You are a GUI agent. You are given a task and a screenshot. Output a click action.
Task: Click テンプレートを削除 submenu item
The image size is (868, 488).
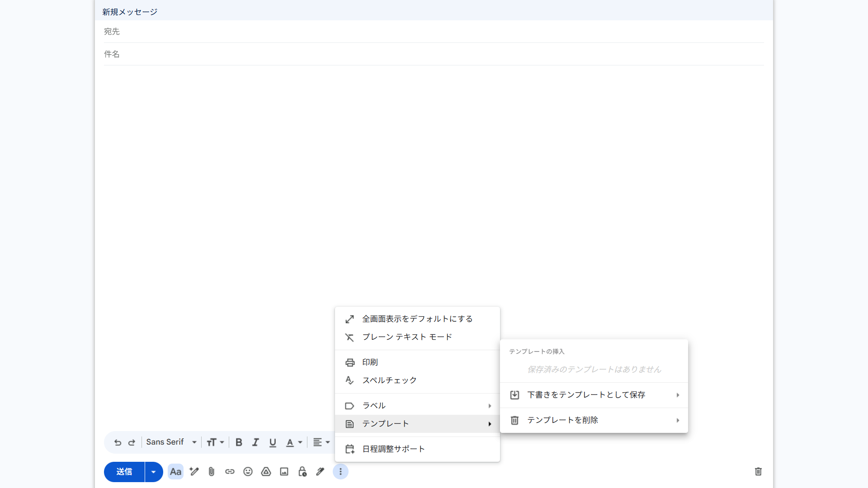click(x=594, y=420)
